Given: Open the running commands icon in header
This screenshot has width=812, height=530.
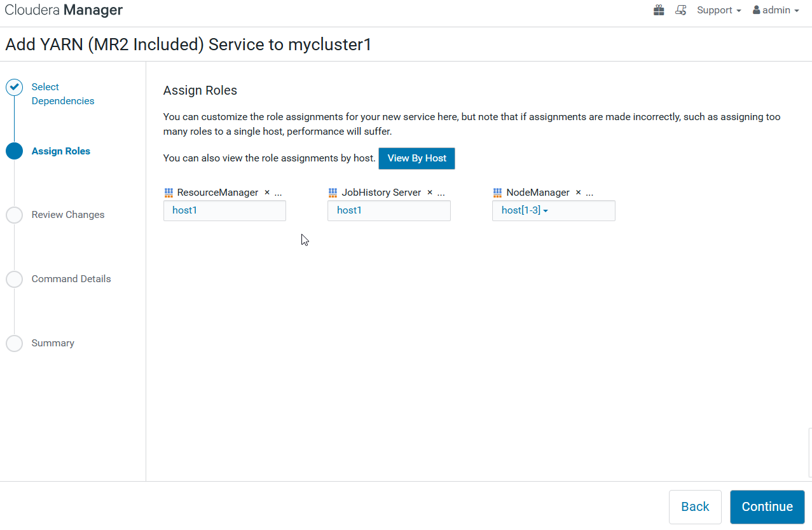Looking at the screenshot, I should pos(680,10).
